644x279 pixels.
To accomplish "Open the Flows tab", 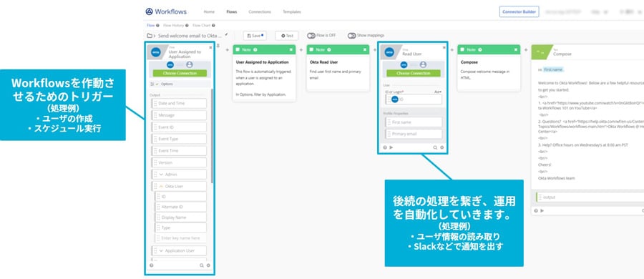I will (232, 12).
